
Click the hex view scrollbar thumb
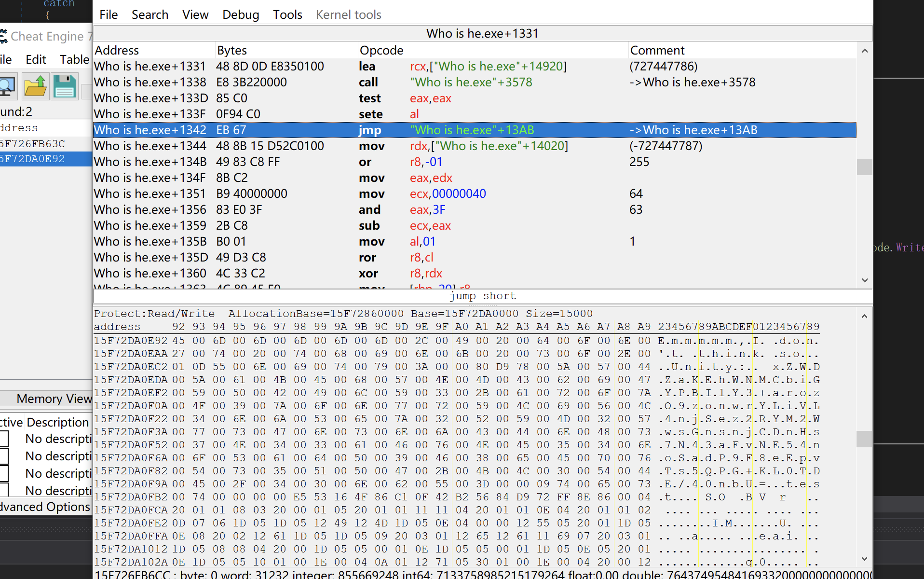[864, 439]
